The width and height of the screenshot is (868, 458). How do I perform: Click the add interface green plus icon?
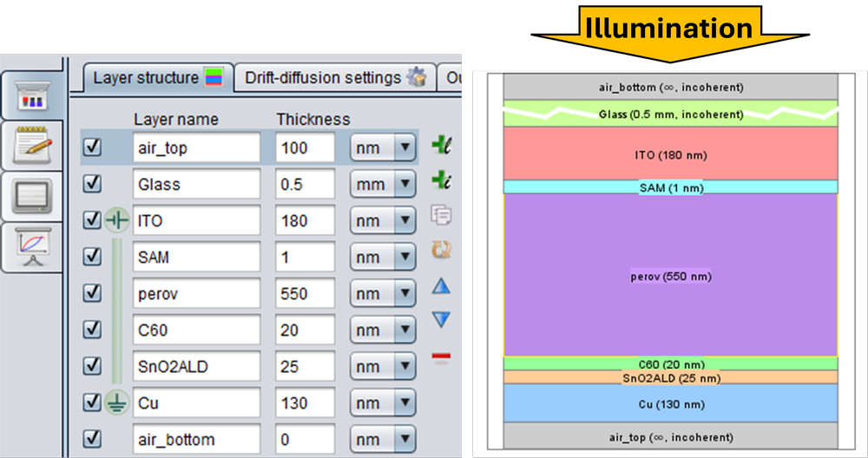click(x=441, y=180)
